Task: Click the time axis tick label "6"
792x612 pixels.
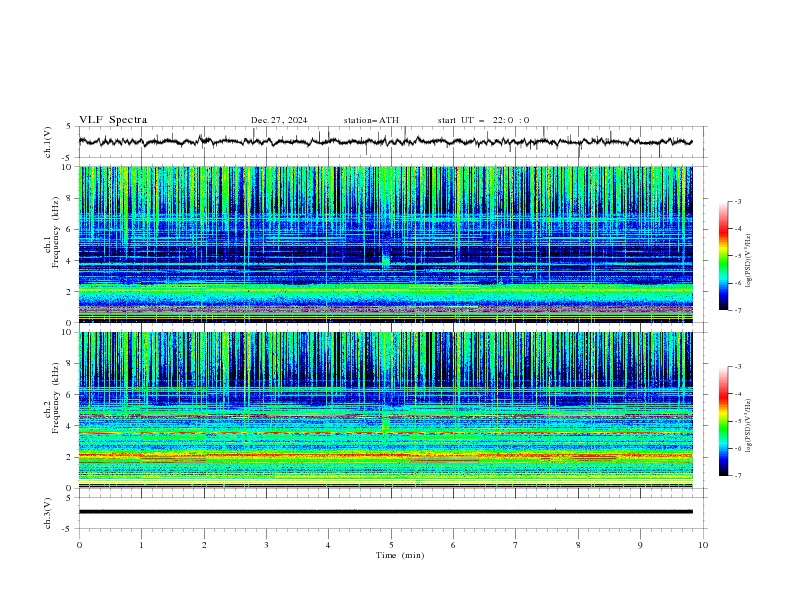Action: pyautogui.click(x=453, y=545)
